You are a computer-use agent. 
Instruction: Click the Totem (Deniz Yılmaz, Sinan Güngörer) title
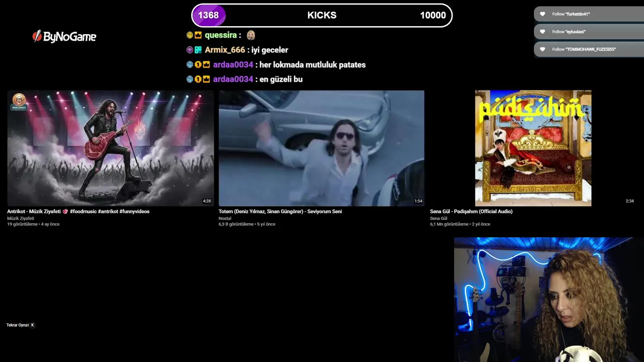coord(280,212)
